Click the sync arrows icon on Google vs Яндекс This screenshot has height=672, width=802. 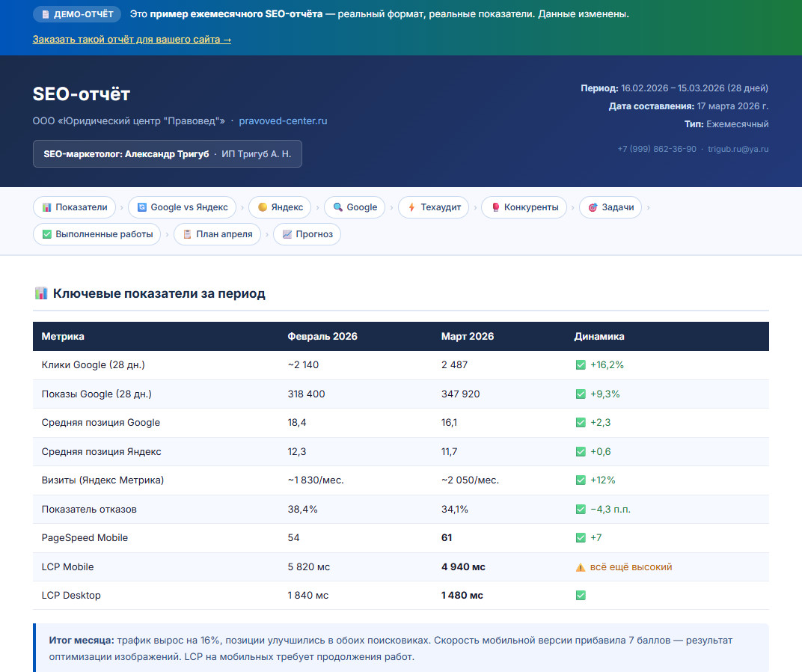[x=141, y=207]
